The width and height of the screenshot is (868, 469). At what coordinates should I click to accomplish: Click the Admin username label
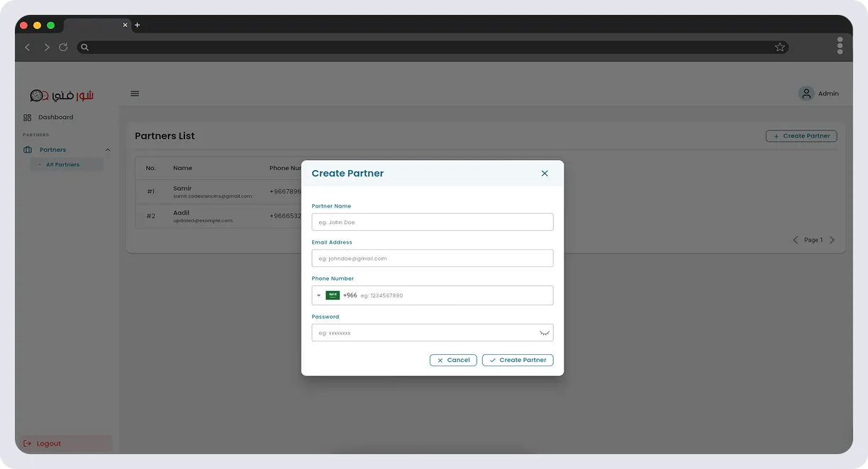click(828, 94)
